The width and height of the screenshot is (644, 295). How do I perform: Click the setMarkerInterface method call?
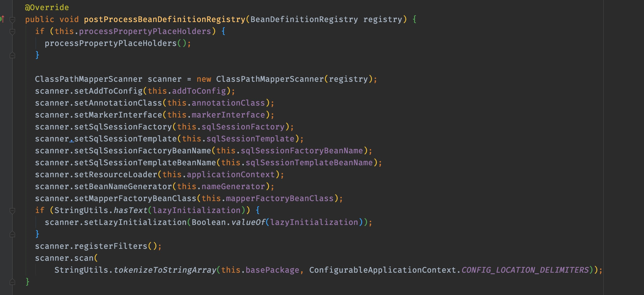[x=118, y=115]
